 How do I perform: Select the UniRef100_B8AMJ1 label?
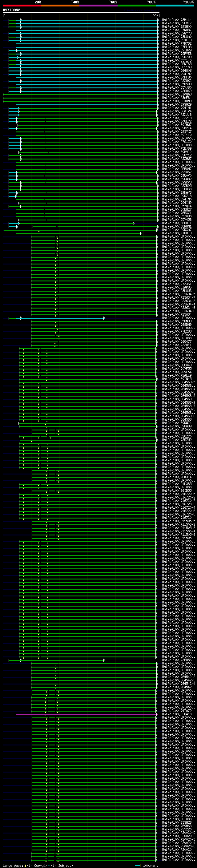(177, 223)
